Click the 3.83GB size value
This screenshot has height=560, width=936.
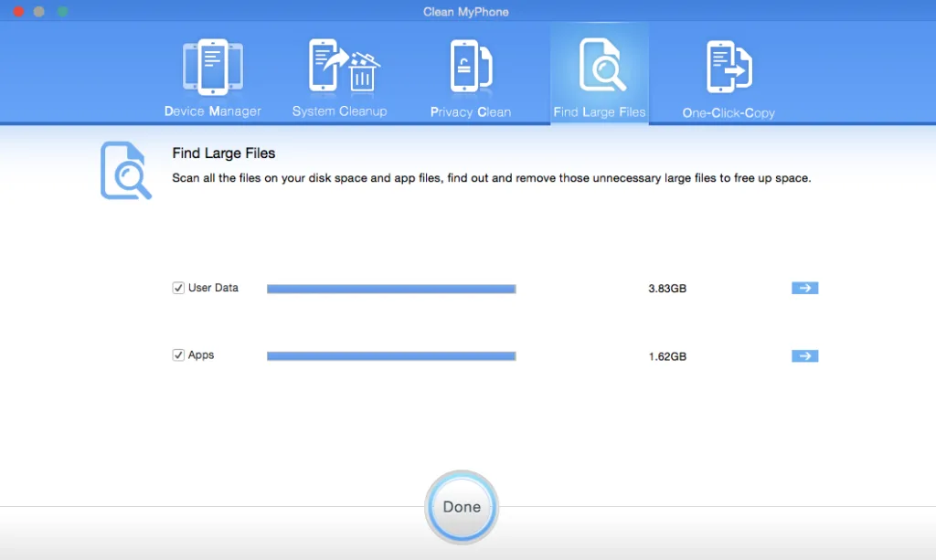point(667,289)
